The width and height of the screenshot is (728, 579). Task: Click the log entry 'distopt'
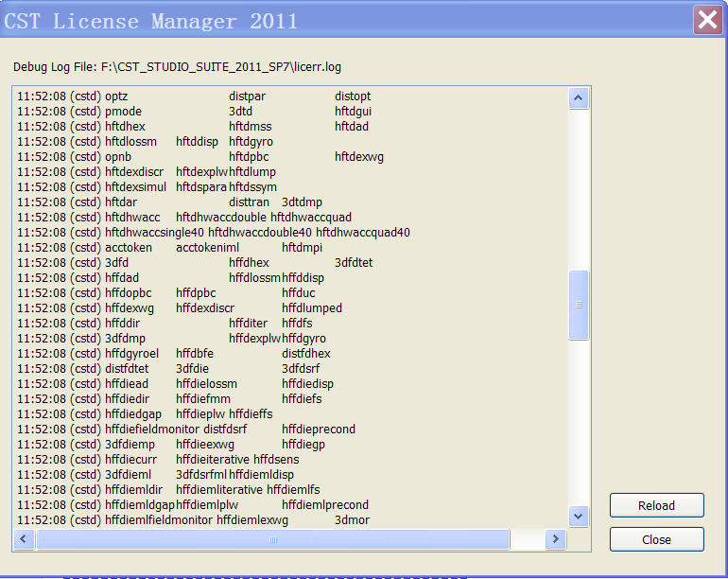(353, 96)
